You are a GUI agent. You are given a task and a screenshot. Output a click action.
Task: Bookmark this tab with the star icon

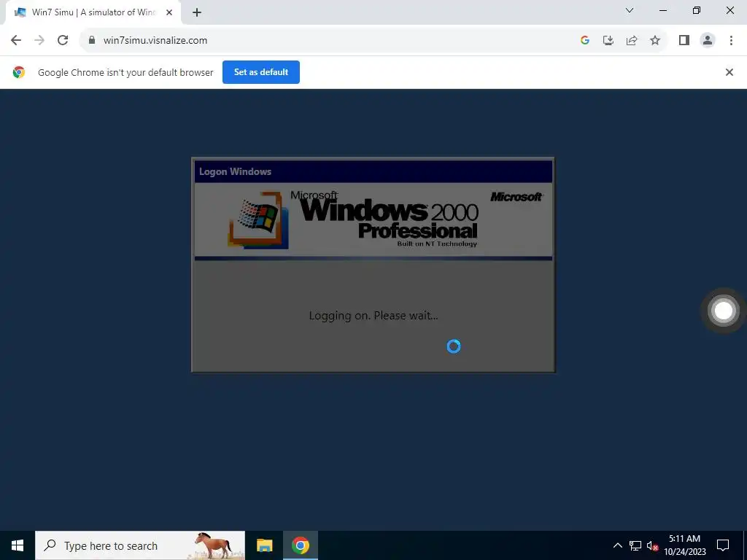tap(655, 41)
